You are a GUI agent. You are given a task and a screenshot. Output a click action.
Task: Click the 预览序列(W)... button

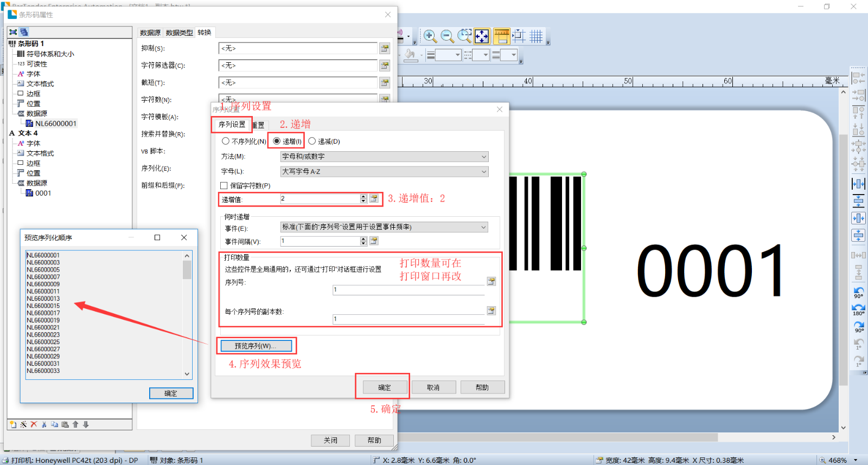pos(256,346)
